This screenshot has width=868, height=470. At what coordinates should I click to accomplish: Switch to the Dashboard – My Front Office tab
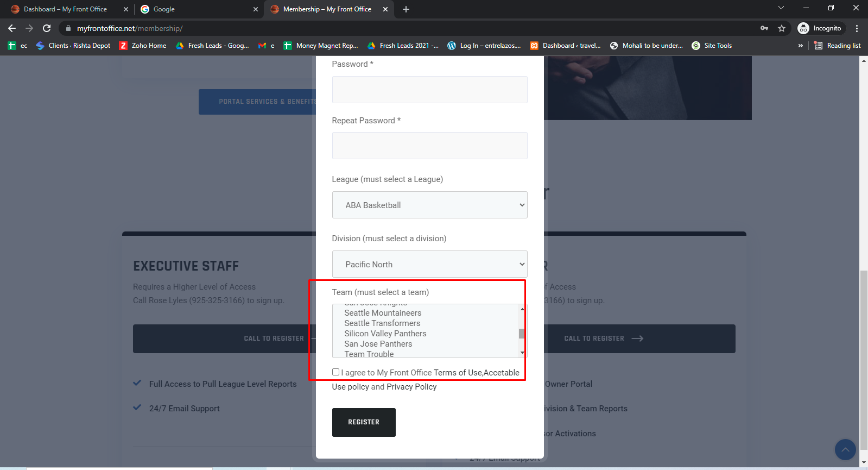tap(65, 9)
